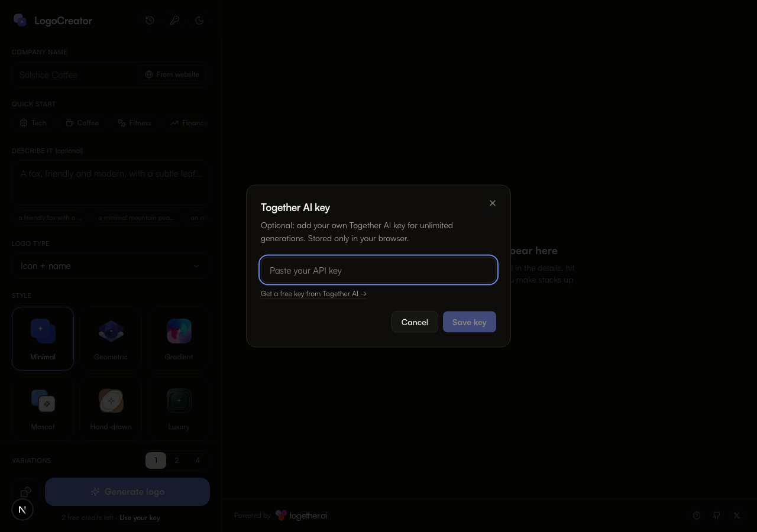Use the minimal mountain suggestion chip
757x532 pixels.
(x=136, y=218)
